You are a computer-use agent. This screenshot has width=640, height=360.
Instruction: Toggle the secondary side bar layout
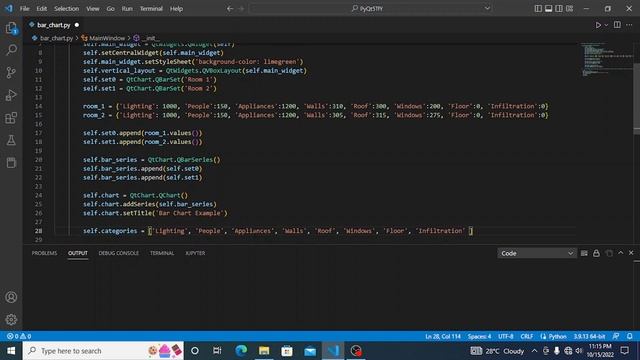(559, 9)
